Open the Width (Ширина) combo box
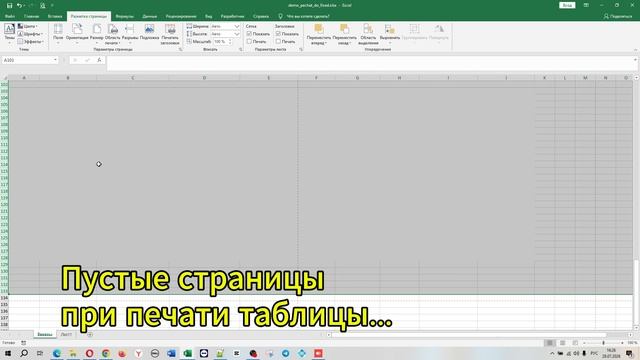Screen dimensions: 640x360 (225, 26)
